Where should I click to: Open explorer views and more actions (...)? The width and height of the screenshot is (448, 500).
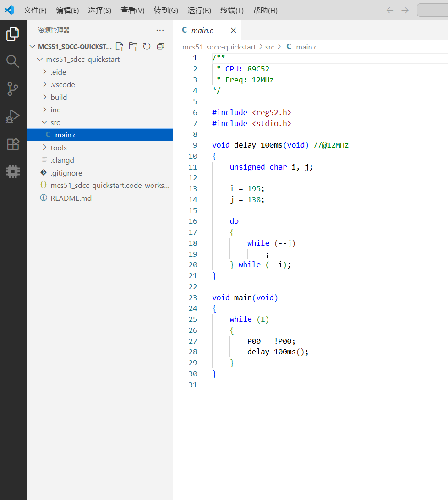click(x=160, y=30)
